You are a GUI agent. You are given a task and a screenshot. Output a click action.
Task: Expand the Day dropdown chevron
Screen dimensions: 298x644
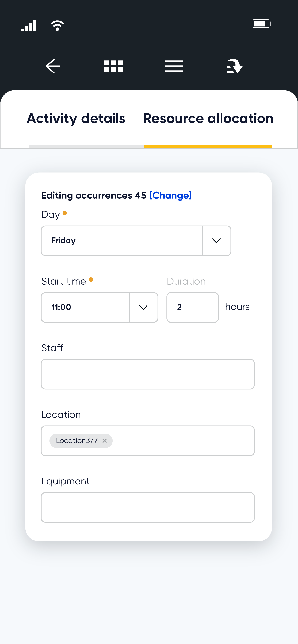[217, 241]
